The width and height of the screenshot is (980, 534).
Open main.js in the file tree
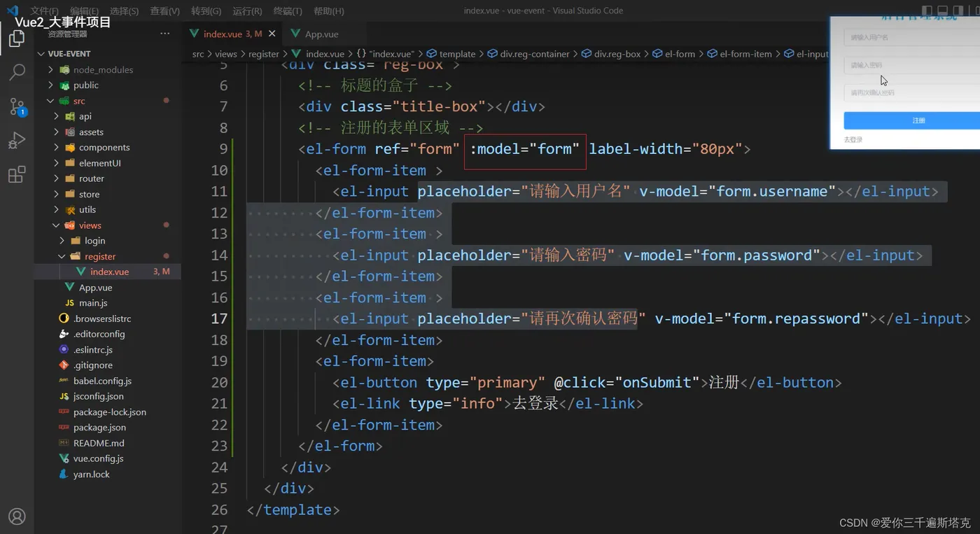[x=93, y=303]
